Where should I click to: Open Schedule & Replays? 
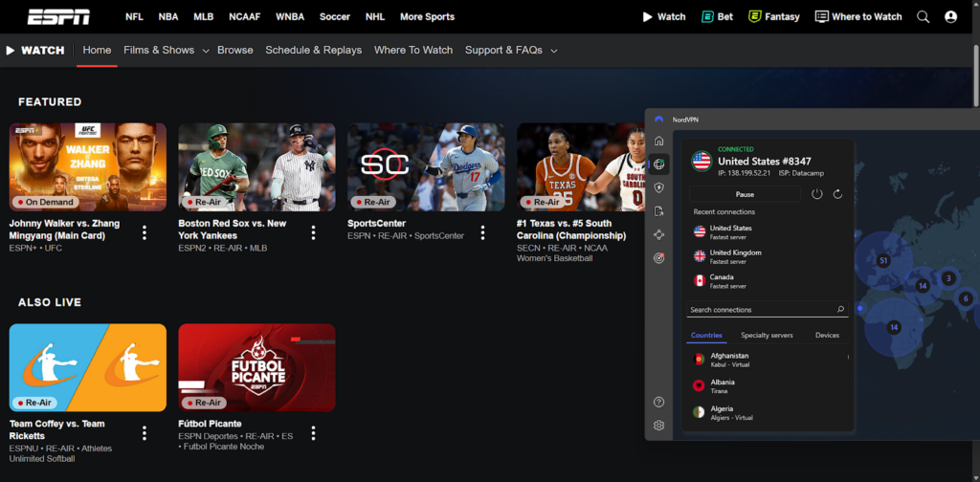point(314,50)
